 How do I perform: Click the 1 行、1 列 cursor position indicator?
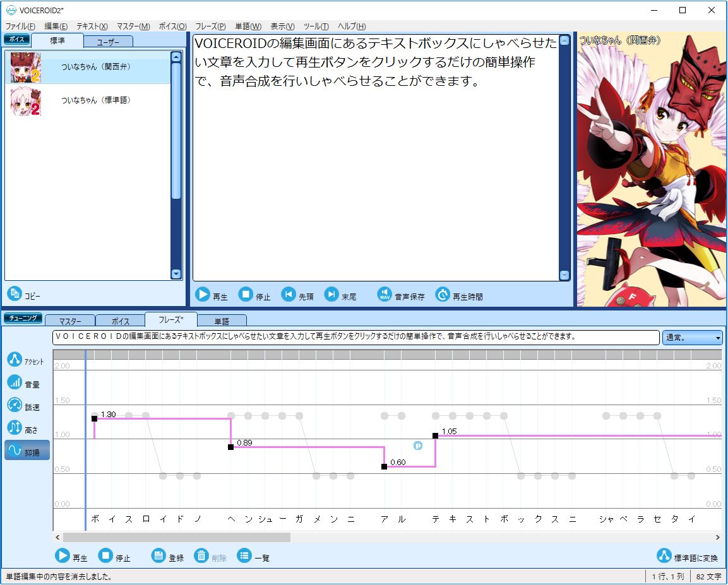pos(667,577)
